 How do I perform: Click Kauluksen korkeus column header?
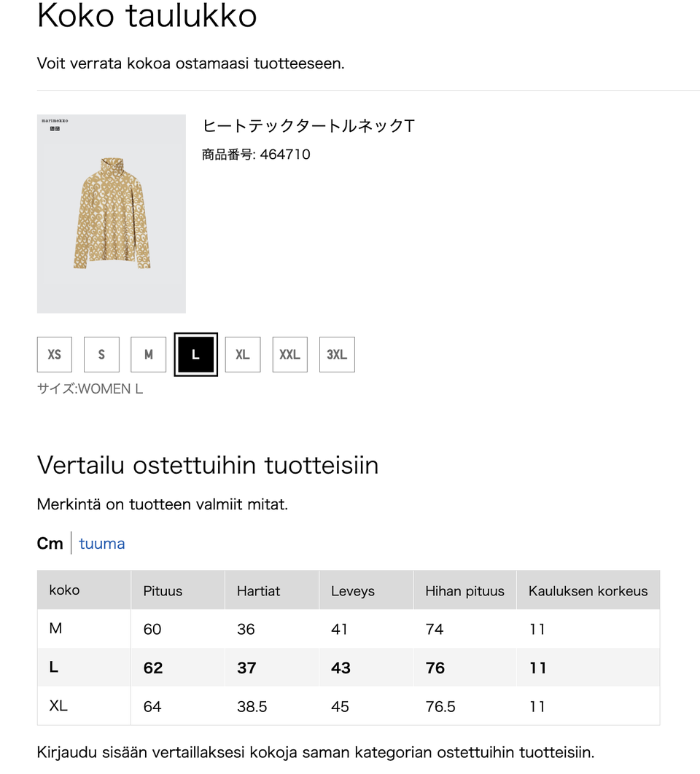pyautogui.click(x=588, y=591)
